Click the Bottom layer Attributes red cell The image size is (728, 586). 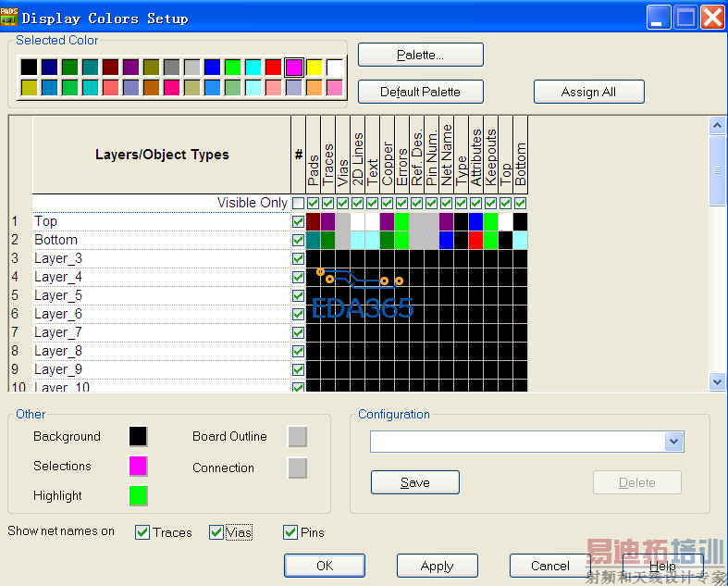tap(475, 241)
